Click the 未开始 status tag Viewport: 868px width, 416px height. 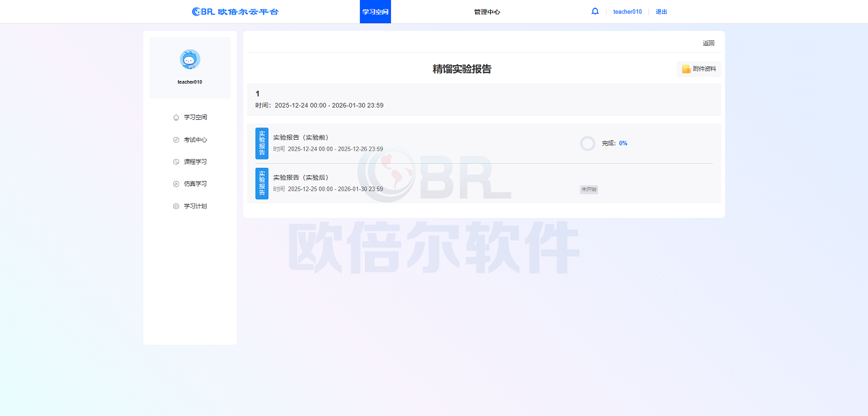(589, 189)
